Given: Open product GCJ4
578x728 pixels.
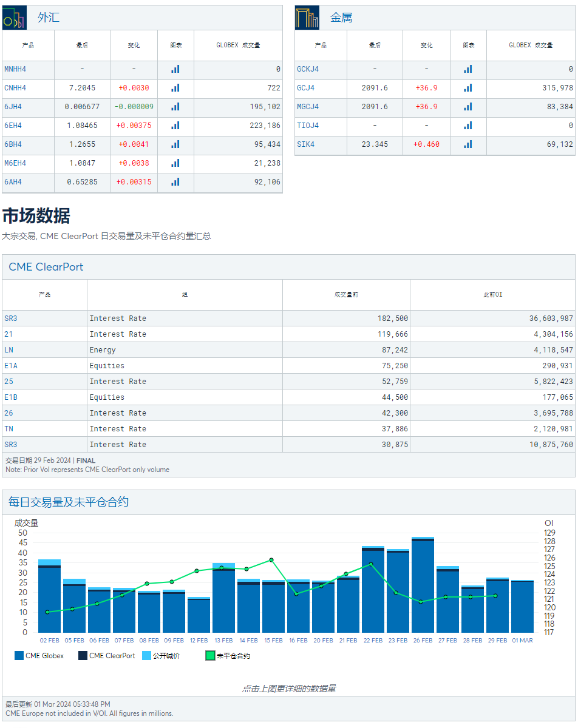Looking at the screenshot, I should (305, 88).
